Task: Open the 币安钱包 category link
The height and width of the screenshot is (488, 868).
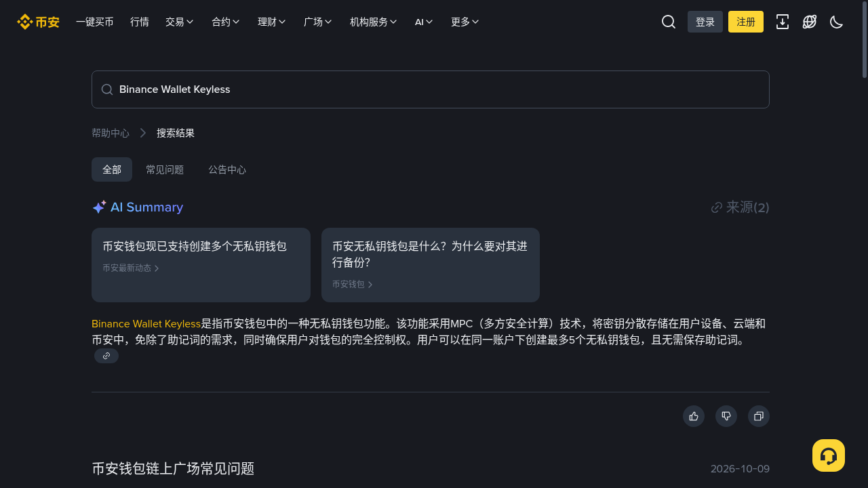Action: tap(353, 284)
